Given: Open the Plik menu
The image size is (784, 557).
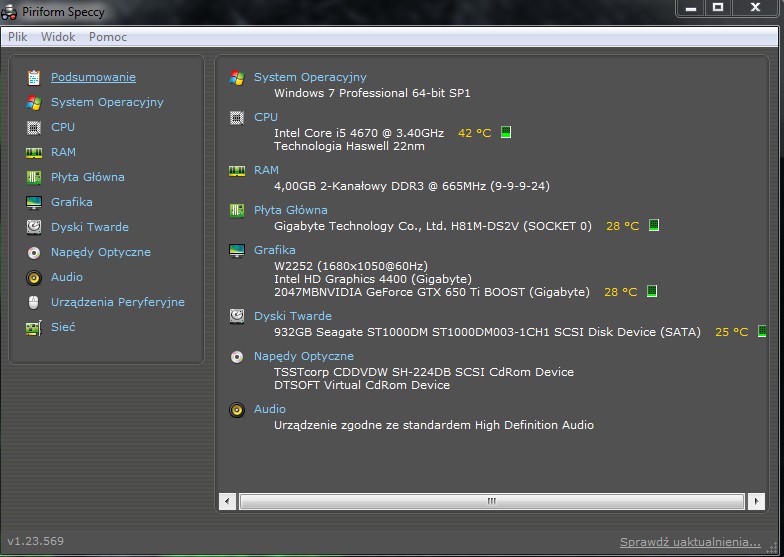Looking at the screenshot, I should 18,37.
